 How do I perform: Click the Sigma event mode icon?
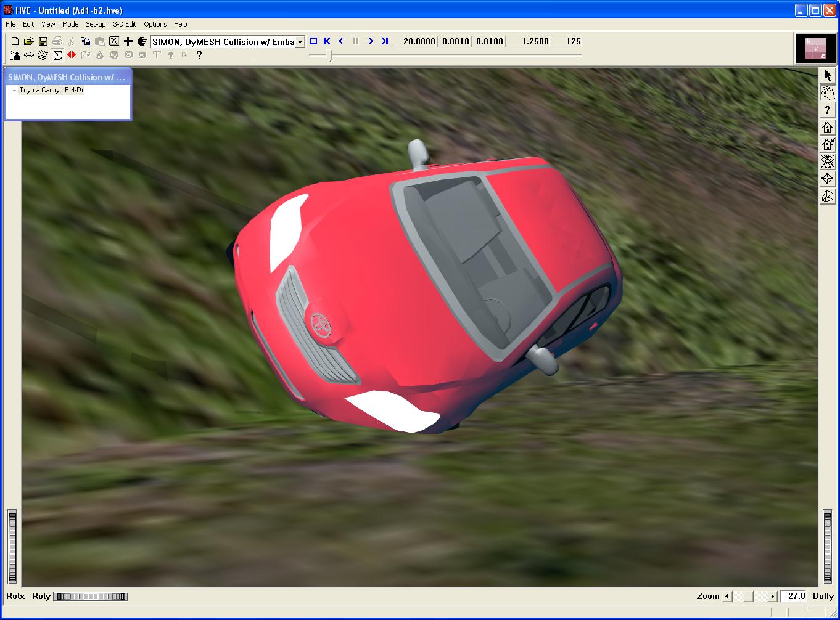point(57,55)
